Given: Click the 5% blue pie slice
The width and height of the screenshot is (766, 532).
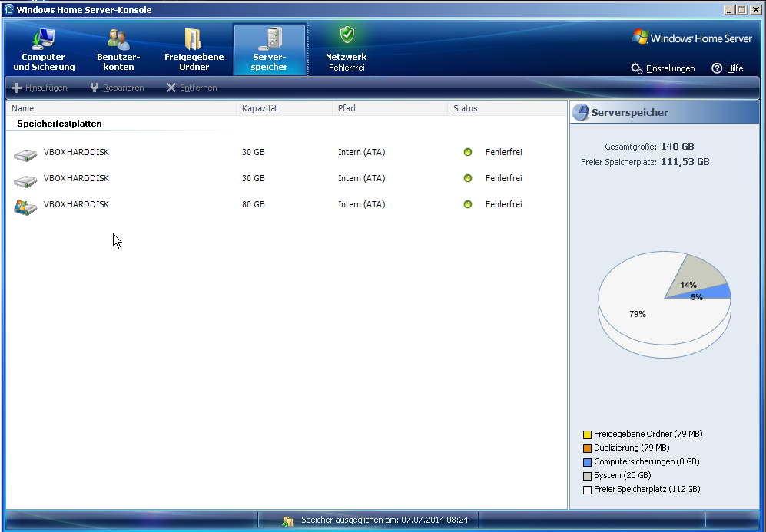Looking at the screenshot, I should (713, 292).
